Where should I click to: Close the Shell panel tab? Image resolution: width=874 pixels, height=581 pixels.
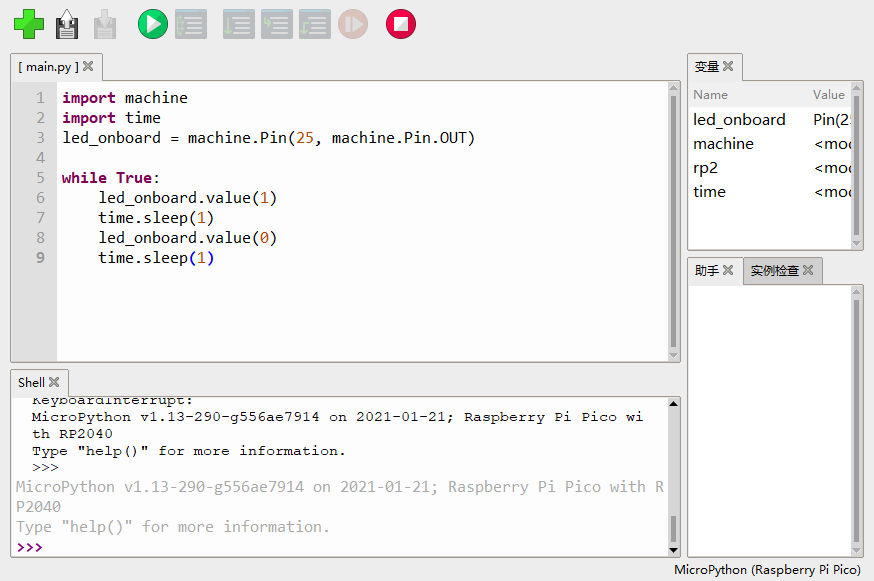click(x=54, y=382)
